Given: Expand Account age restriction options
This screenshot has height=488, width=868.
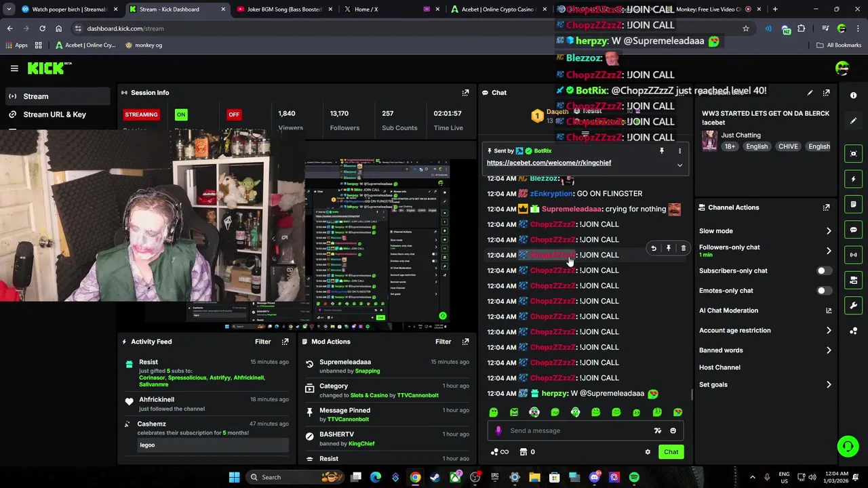Looking at the screenshot, I should [829, 331].
